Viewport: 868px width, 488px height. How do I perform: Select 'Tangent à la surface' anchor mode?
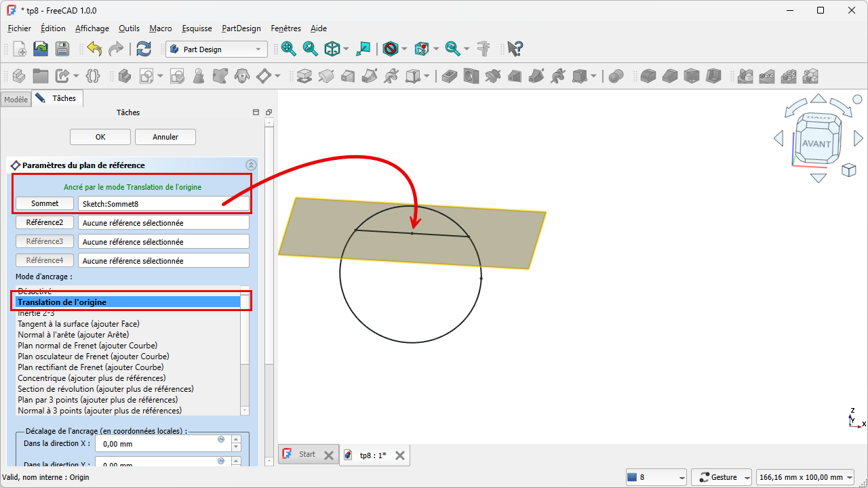78,324
